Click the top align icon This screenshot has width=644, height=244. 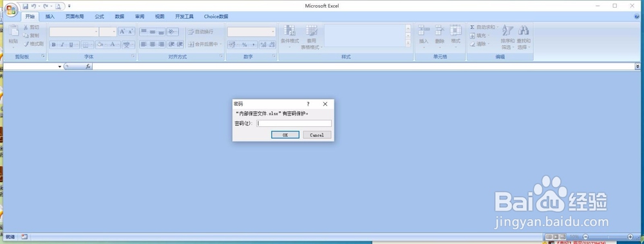144,32
